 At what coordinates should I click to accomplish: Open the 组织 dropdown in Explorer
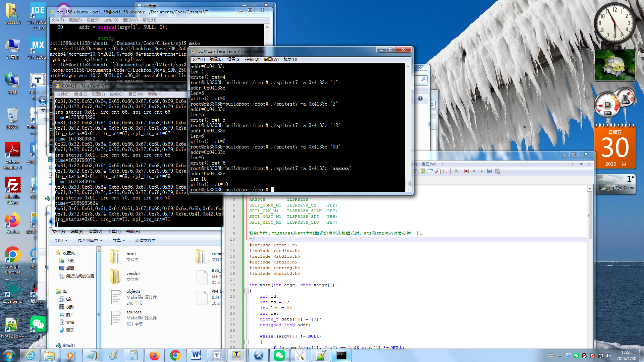[61, 241]
